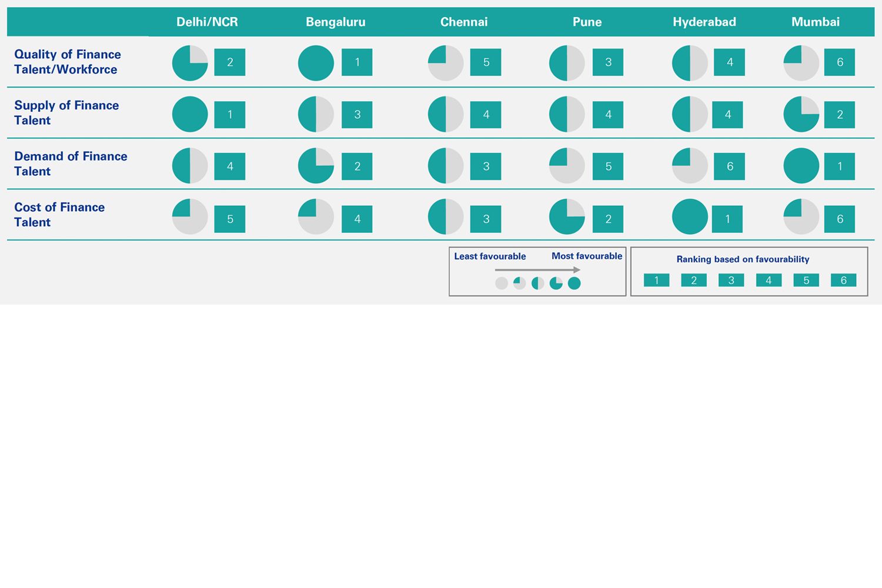Viewport: 882px width, 588px height.
Task: Select Mumbai's full pie for Demand of Finance Talent
Action: 801,166
